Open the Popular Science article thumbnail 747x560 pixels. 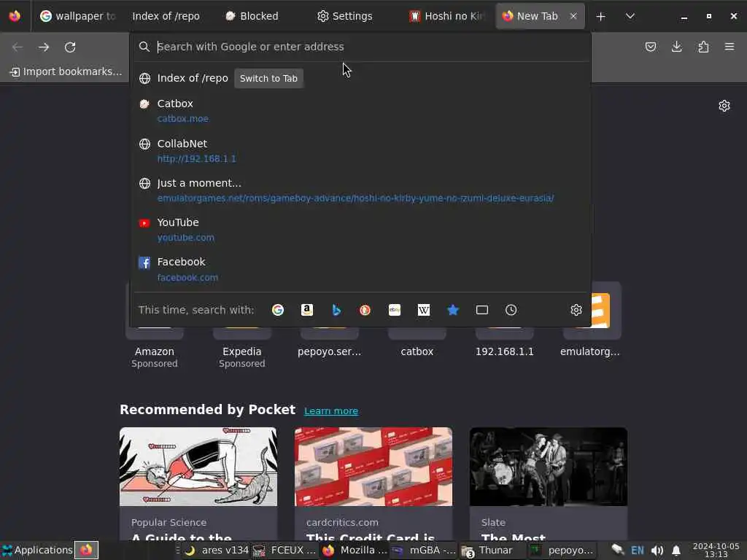click(x=198, y=467)
